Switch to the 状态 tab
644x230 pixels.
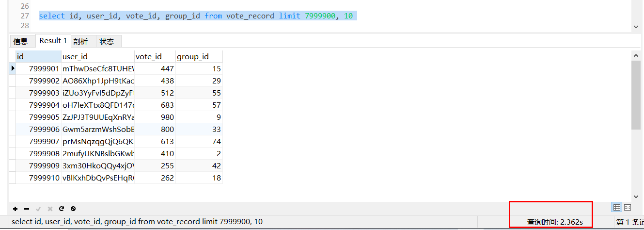(x=107, y=41)
